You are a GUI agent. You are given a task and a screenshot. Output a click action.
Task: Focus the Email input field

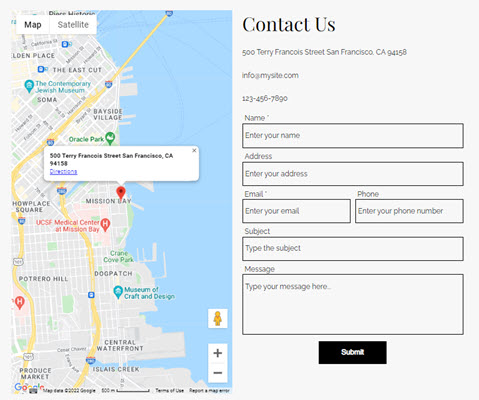(296, 211)
